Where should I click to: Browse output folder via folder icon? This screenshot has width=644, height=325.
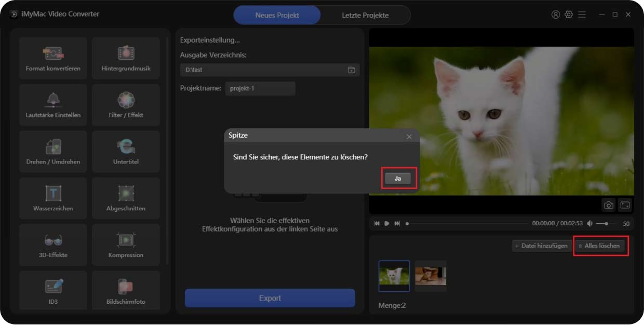point(351,70)
